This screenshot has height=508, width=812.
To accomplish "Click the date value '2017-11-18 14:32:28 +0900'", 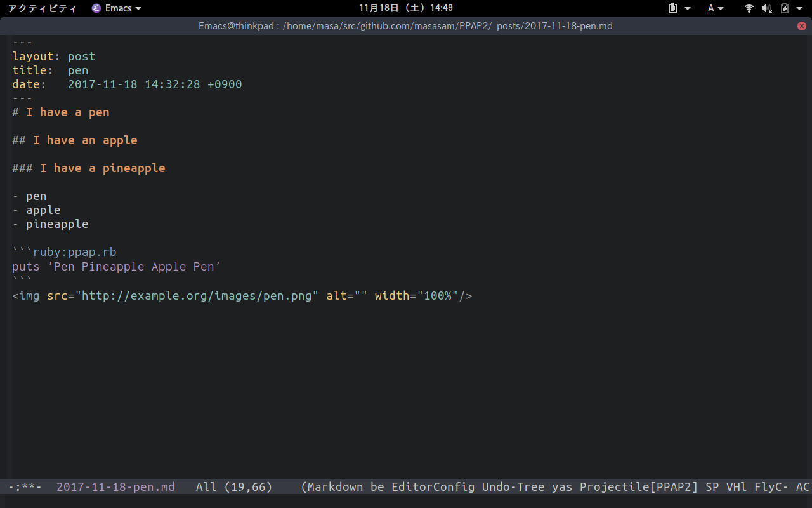I will [155, 84].
